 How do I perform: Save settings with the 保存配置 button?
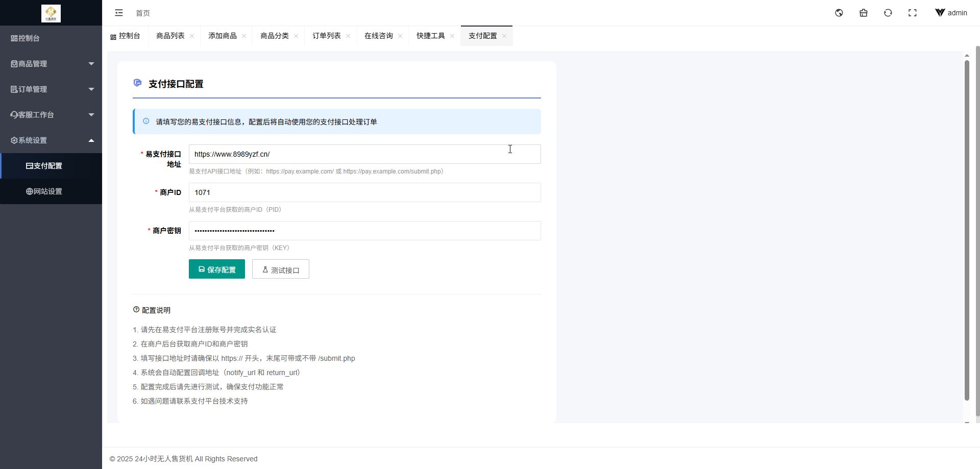click(217, 269)
